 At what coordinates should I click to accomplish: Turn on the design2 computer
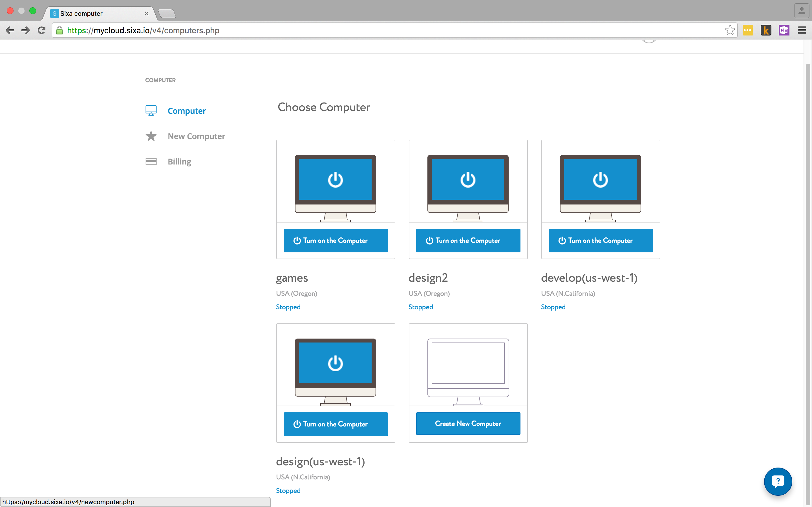pyautogui.click(x=468, y=241)
